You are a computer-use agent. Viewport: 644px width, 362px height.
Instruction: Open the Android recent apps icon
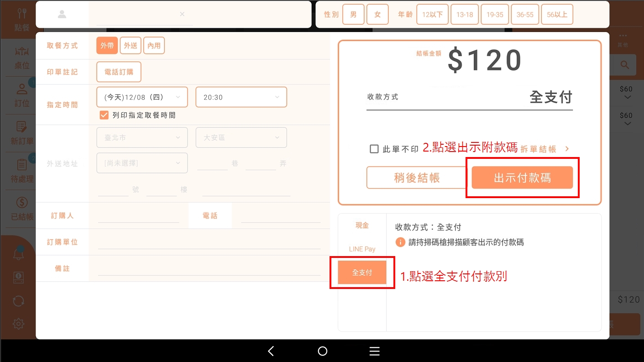374,351
